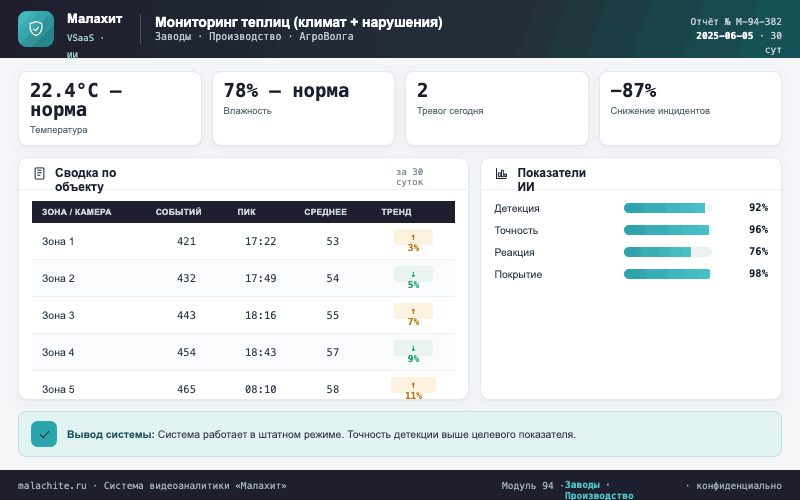Screen dimensions: 800x500
Task: Open the malachite.ru footer link
Action: click(52, 486)
